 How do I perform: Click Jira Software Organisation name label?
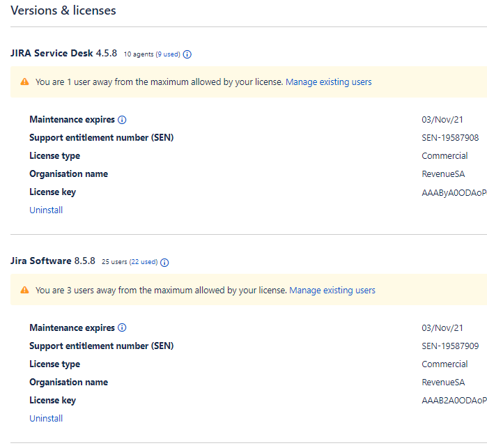click(x=69, y=382)
